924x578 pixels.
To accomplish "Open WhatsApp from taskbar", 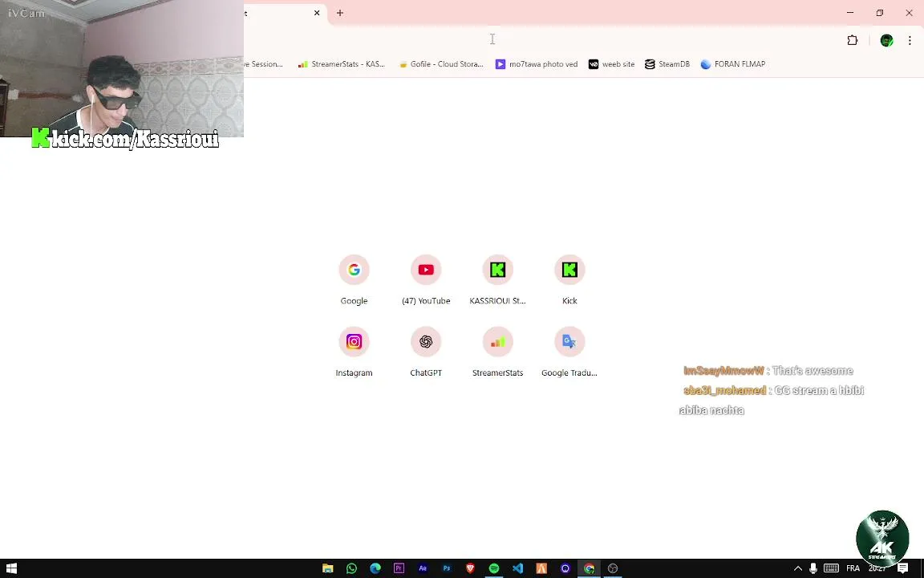I will 351,568.
